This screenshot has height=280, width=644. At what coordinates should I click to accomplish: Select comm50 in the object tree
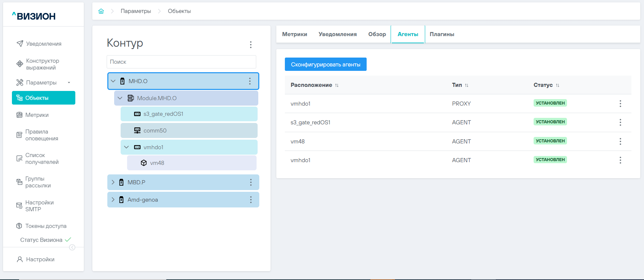155,130
